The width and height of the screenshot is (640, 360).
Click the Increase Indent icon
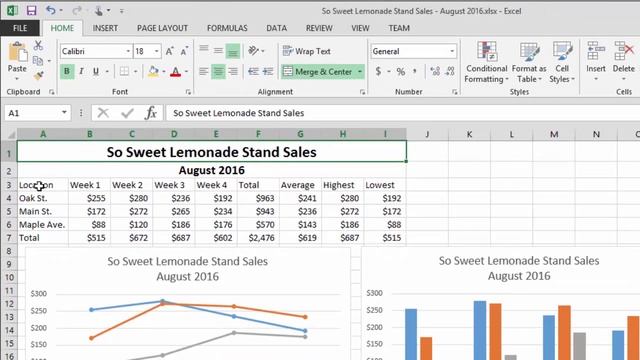pyautogui.click(x=268, y=72)
